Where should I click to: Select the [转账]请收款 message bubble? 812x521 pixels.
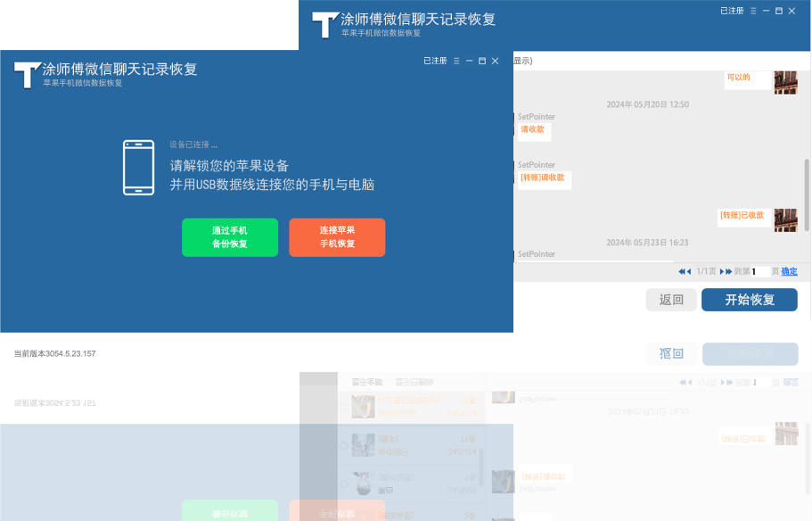[543, 178]
